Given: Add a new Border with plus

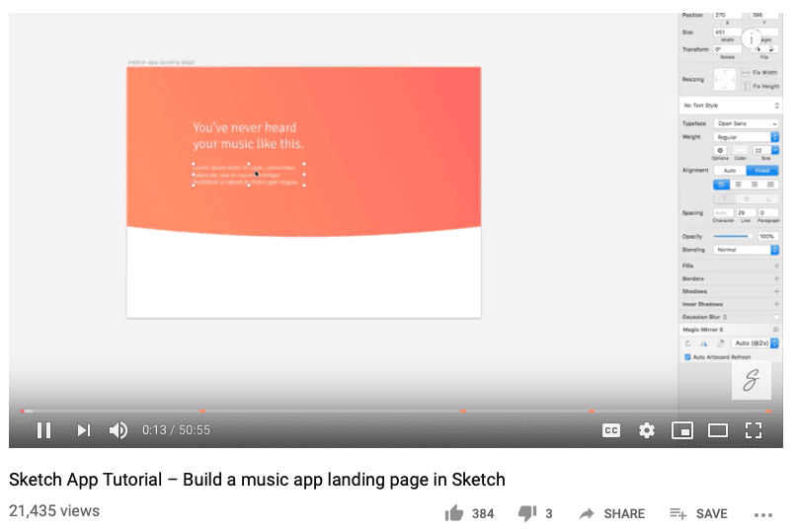Looking at the screenshot, I should point(776,278).
